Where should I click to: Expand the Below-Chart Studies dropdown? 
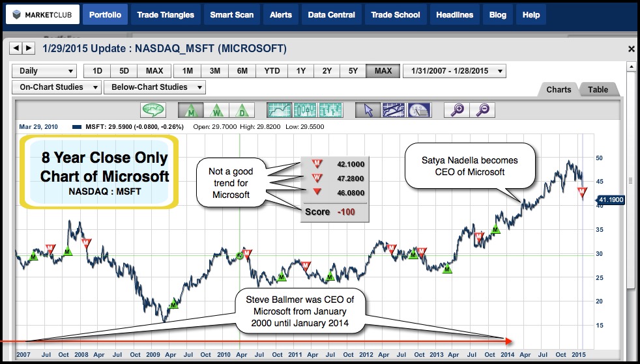pos(154,87)
